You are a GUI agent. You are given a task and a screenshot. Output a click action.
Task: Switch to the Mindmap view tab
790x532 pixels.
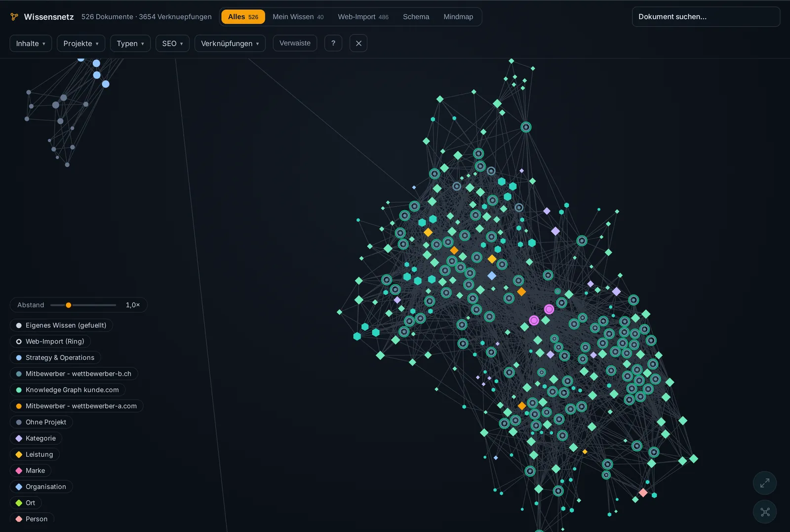pos(458,17)
